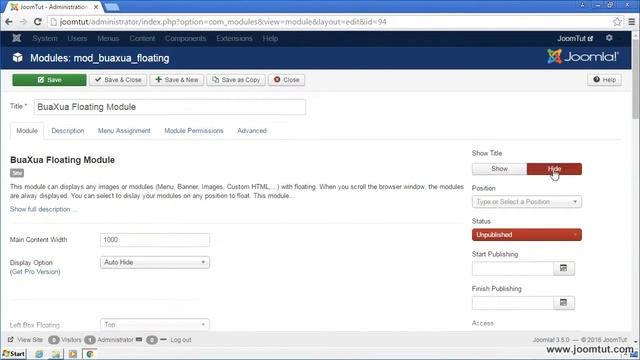The width and height of the screenshot is (640, 360).
Task: Switch to the Menu Assignment tab
Action: coord(124,131)
